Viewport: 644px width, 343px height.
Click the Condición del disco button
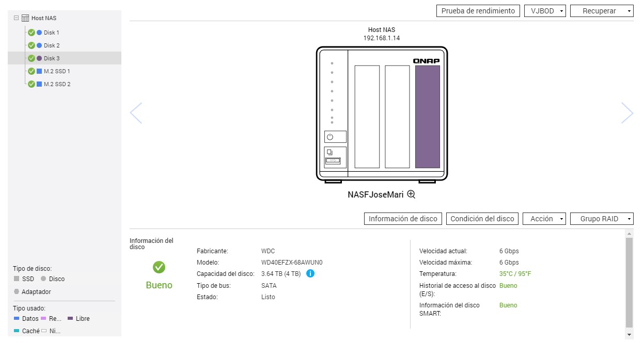(482, 219)
